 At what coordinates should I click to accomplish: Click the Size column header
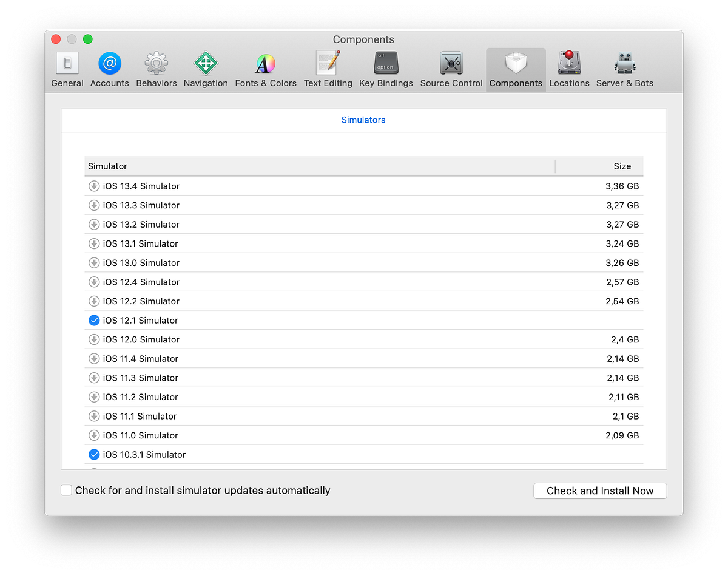coord(622,166)
